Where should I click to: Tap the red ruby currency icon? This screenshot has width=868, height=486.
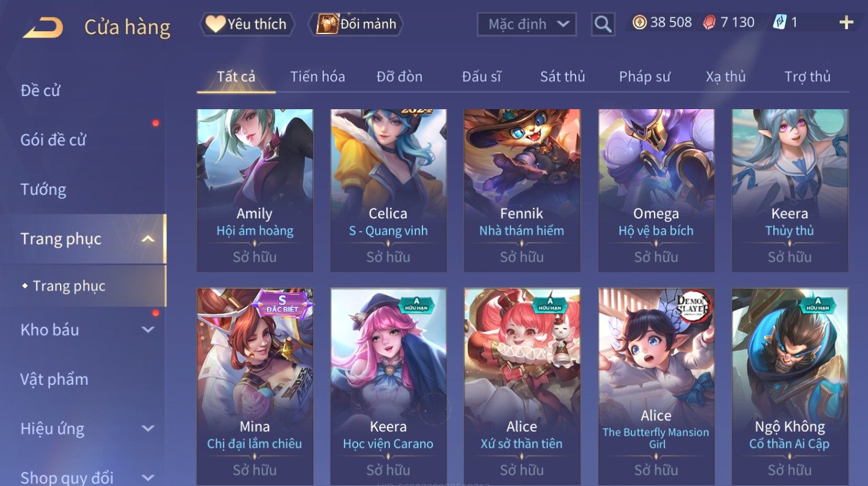pos(709,23)
